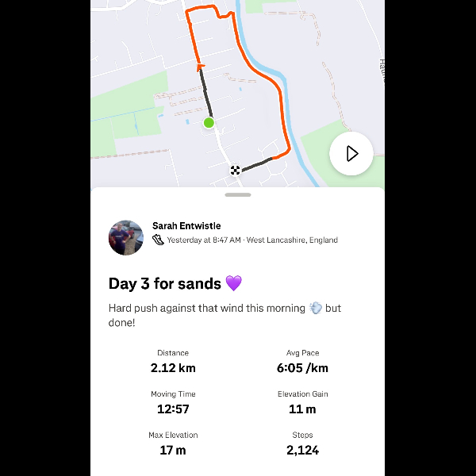Screen dimensions: 476x476
Task: Tap the Max Elevation 17 m stat
Action: [173, 443]
